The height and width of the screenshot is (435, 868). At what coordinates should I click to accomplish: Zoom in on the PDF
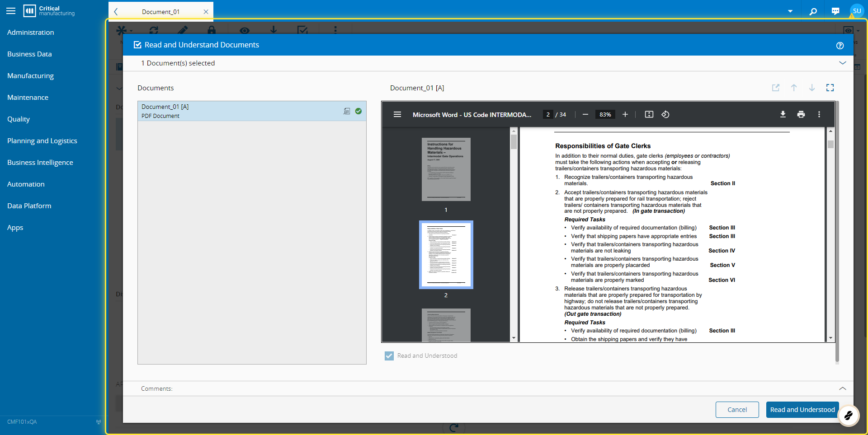[625, 114]
